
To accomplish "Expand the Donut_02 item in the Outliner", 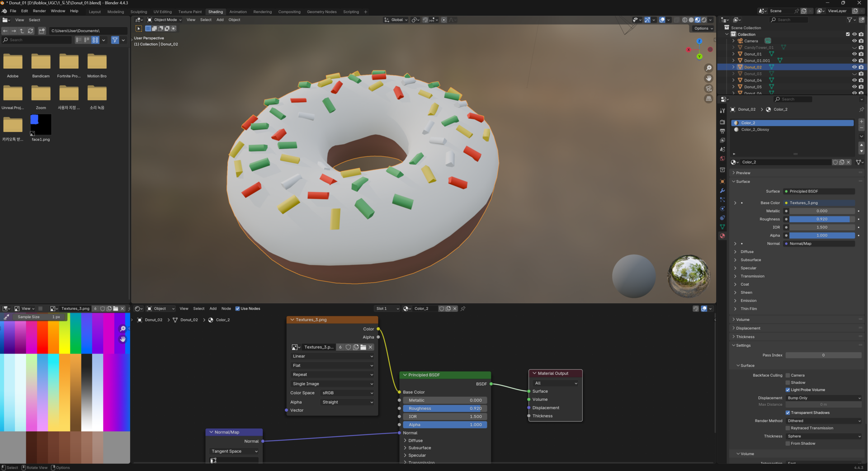I will pyautogui.click(x=733, y=67).
